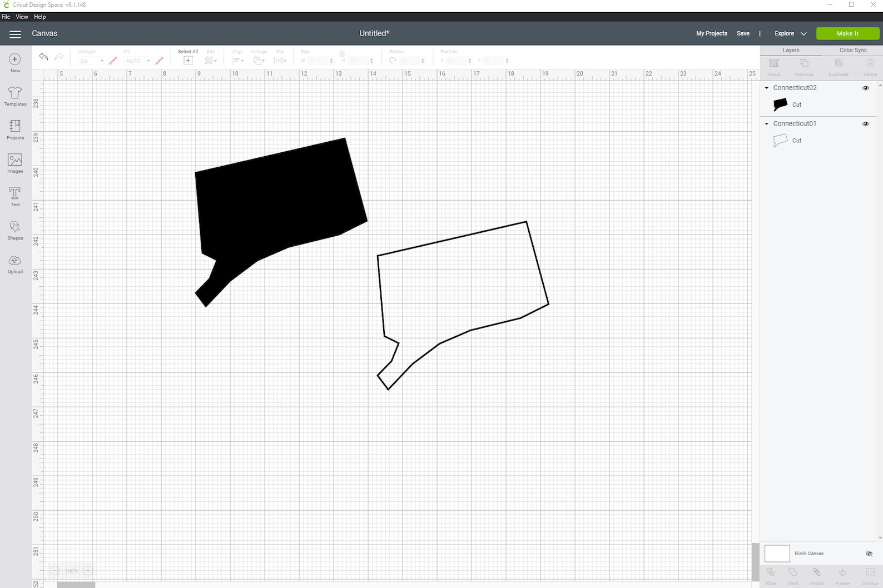The image size is (883, 588).
Task: Open the Shapes tool
Action: point(15,230)
